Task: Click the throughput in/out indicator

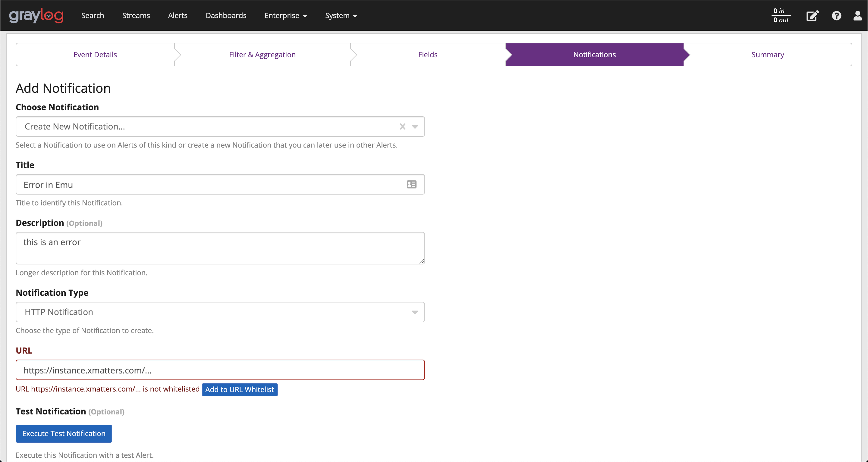Action: coord(781,15)
